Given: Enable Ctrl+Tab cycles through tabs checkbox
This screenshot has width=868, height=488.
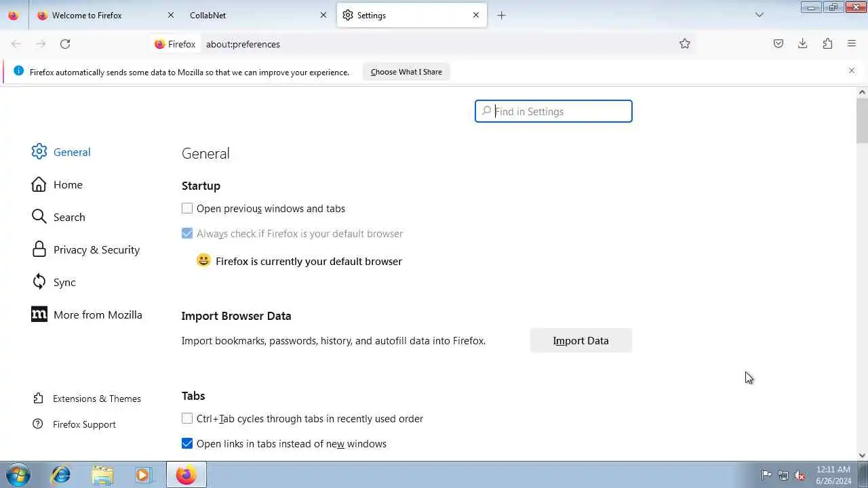Looking at the screenshot, I should pyautogui.click(x=187, y=419).
